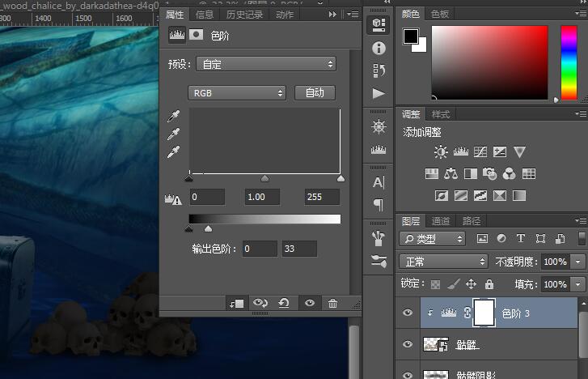
Task: Click the white output level slider handle
Action: pyautogui.click(x=208, y=228)
